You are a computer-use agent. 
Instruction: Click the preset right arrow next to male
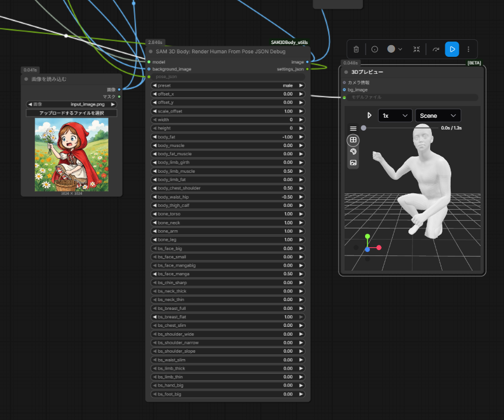(x=301, y=86)
